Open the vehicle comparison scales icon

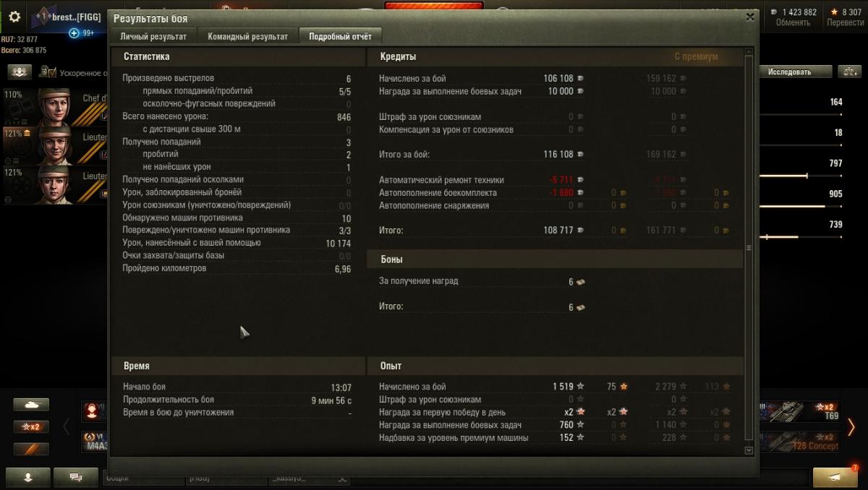tap(849, 72)
